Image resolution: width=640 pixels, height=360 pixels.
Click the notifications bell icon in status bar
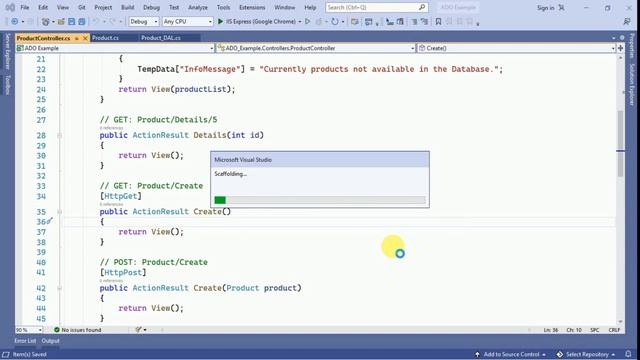(x=629, y=354)
